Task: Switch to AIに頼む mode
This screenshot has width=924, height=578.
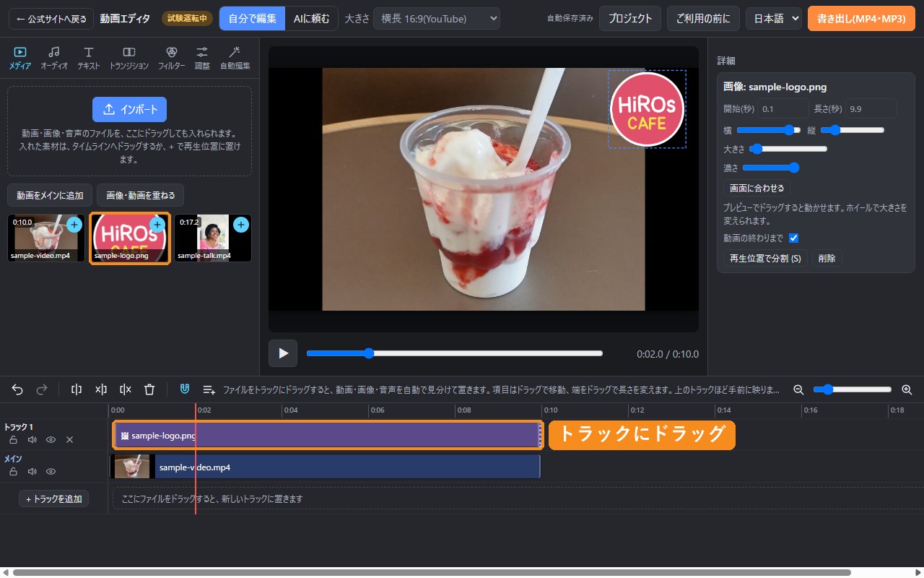Action: (312, 19)
